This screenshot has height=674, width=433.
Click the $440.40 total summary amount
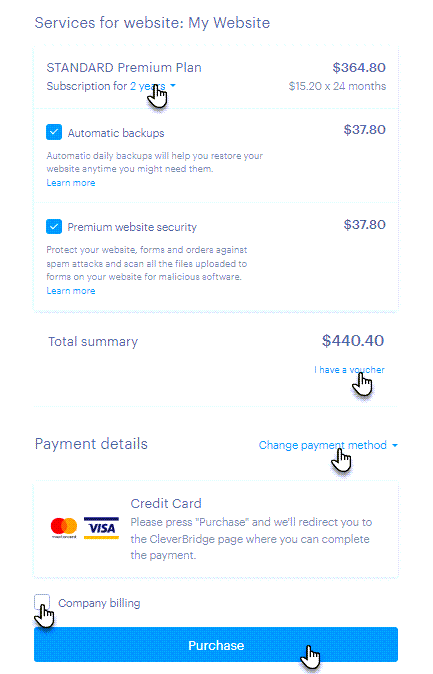point(353,341)
